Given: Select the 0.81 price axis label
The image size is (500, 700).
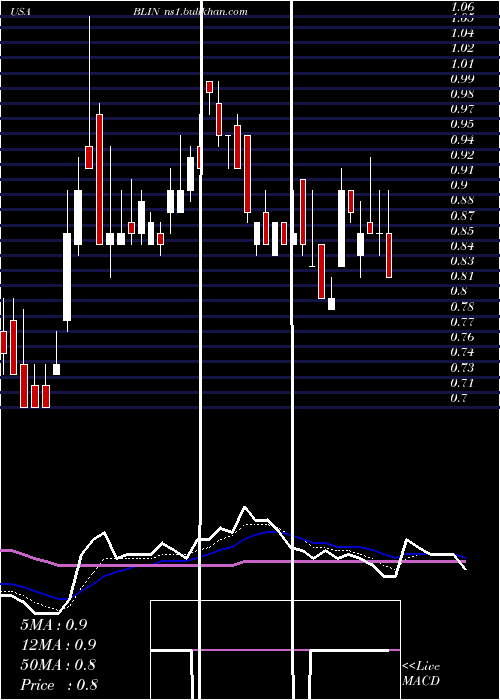Looking at the screenshot, I should click(462, 276).
